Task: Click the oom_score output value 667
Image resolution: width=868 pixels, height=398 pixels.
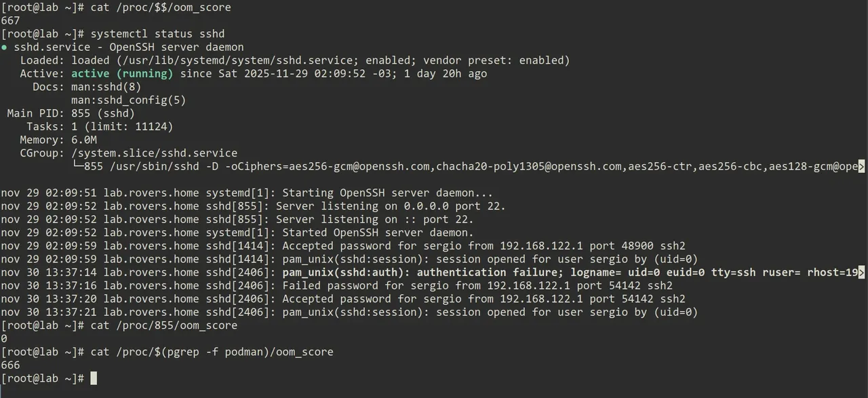Action: pyautogui.click(x=11, y=21)
